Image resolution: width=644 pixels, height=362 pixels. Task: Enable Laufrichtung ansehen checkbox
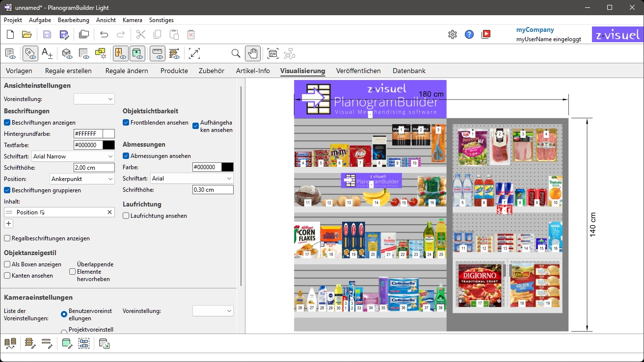(126, 216)
